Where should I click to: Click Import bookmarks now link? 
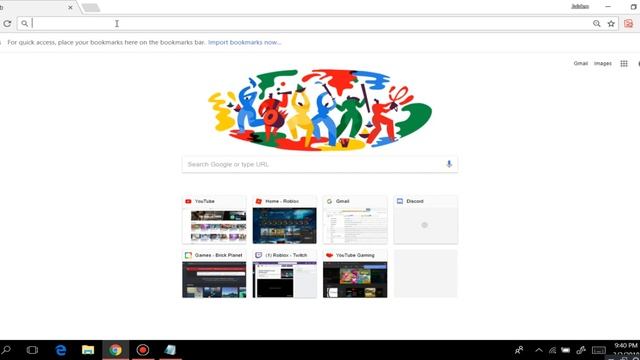click(x=244, y=42)
